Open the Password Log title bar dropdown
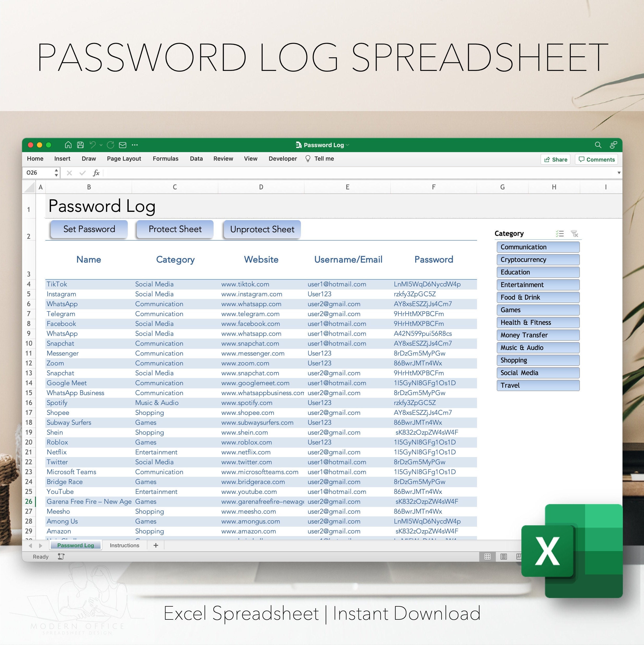 [347, 145]
